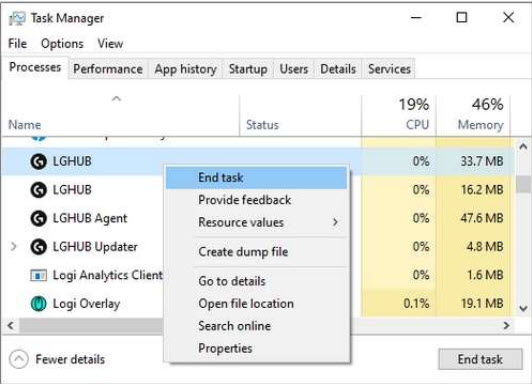Image resolution: width=532 pixels, height=384 pixels.
Task: Click the End task button at bottom
Action: [480, 359]
